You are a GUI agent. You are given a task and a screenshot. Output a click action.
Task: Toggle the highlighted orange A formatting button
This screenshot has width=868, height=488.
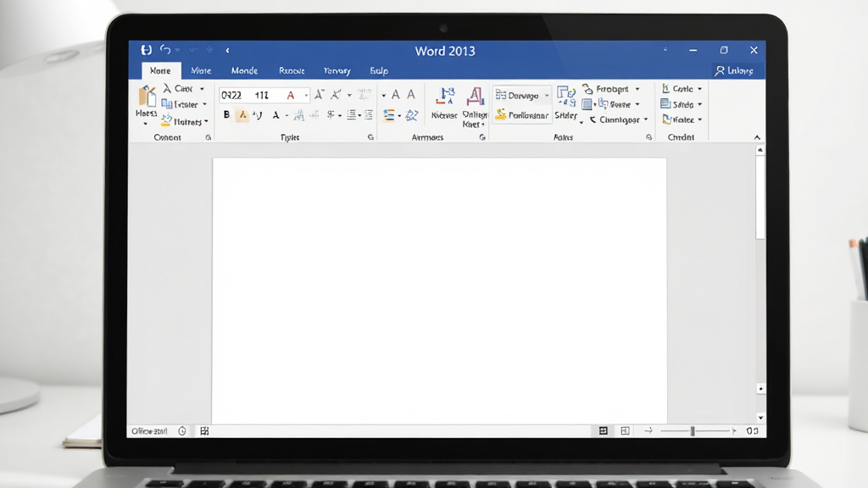[x=242, y=115]
